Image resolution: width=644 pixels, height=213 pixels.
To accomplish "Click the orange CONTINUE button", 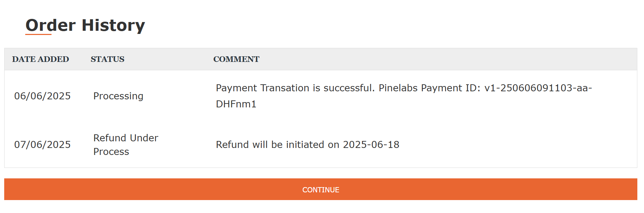I will (321, 190).
